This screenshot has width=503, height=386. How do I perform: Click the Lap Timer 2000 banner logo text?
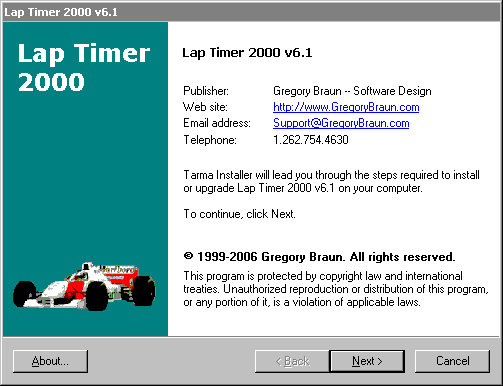(x=84, y=67)
